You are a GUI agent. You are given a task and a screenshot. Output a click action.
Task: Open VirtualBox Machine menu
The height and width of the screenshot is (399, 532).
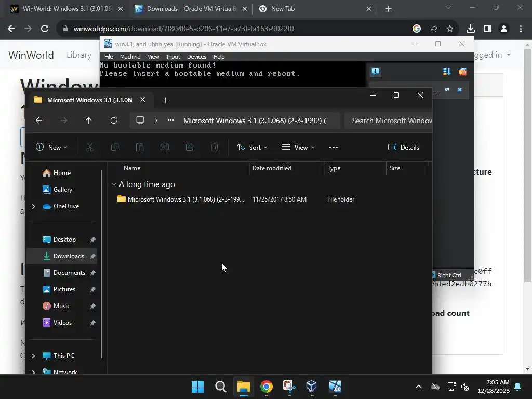(130, 57)
